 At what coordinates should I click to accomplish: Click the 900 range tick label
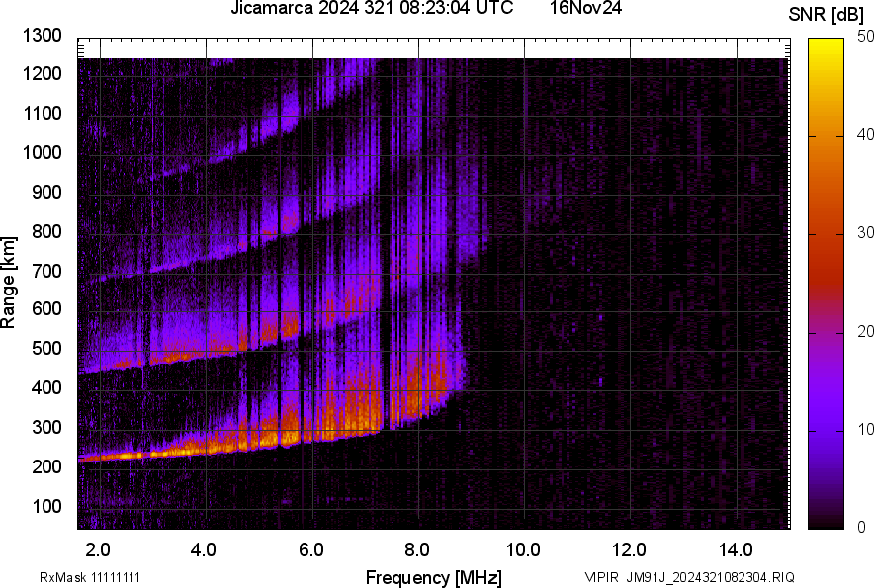click(46, 193)
